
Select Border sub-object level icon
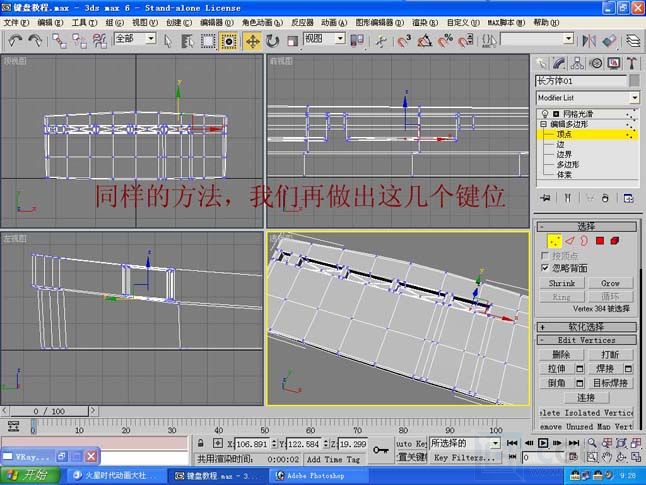(x=584, y=241)
